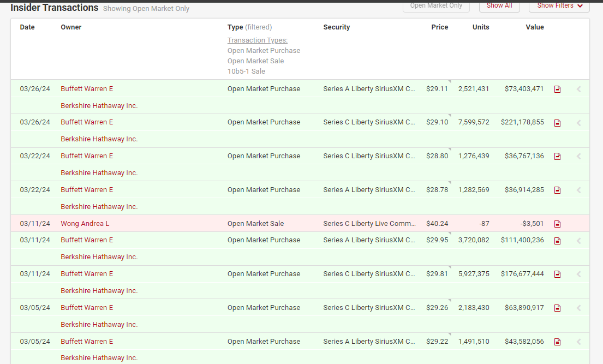603x364 pixels.
Task: Click the Open Market Only button
Action: pos(436,6)
